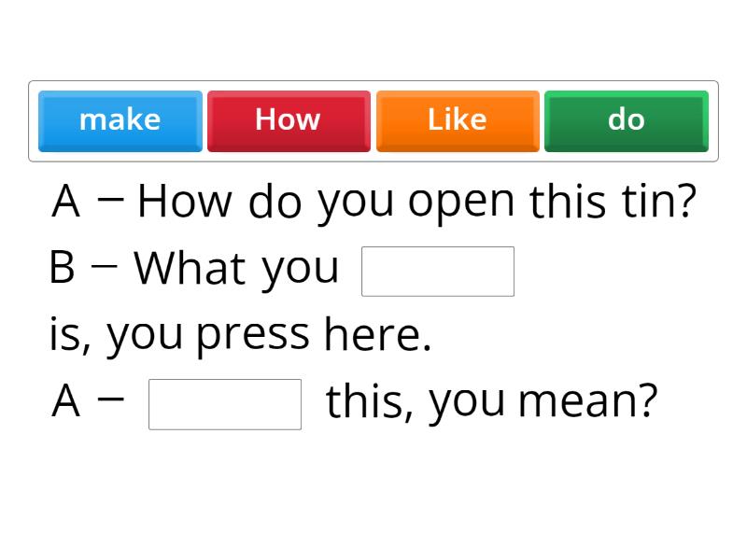Click the empty area below the dialogue
This screenshot has height=560, width=747.
(373, 495)
